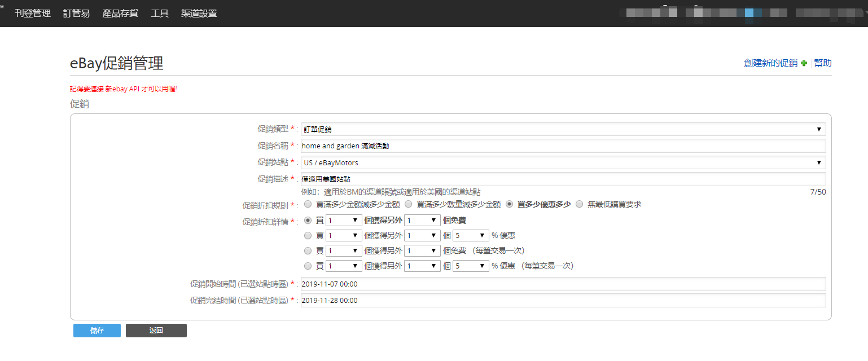Select the % 優惠 (每筆交易一次) detail option
The image size is (868, 361).
308,266
